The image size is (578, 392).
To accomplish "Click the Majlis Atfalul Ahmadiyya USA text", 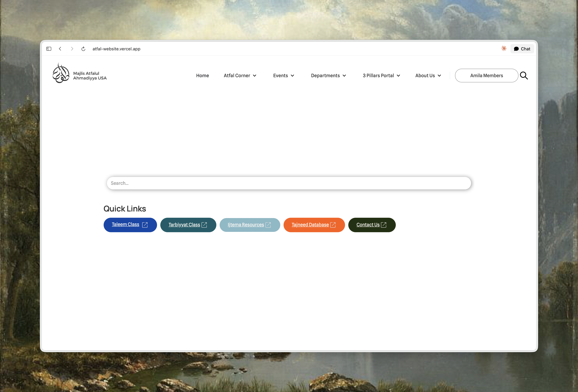I will click(90, 76).
